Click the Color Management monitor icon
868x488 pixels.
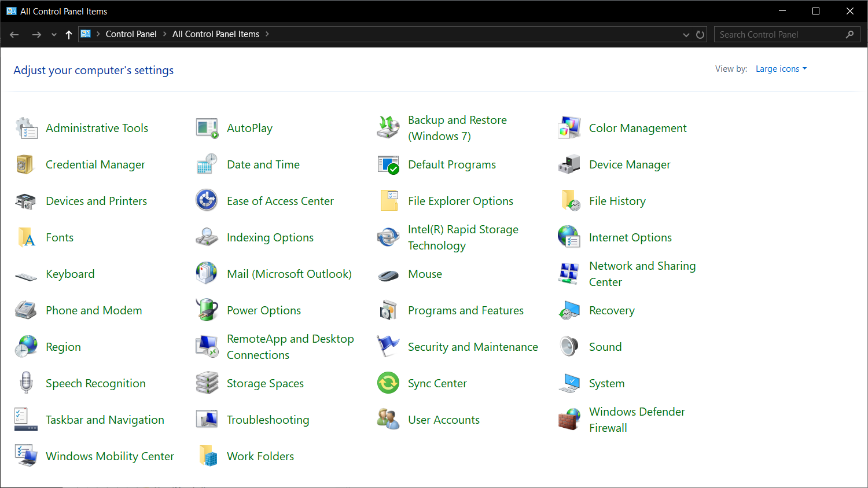(569, 128)
